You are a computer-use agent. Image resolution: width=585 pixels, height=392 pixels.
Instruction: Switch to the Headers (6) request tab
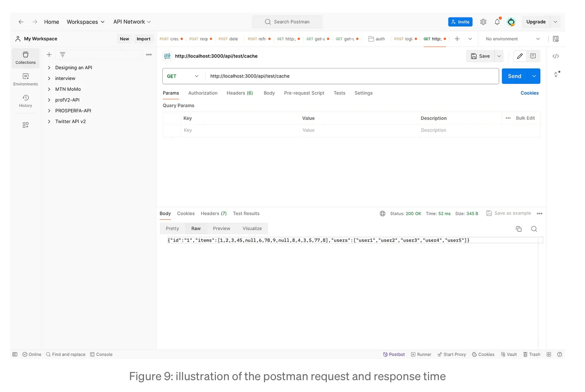(x=240, y=93)
